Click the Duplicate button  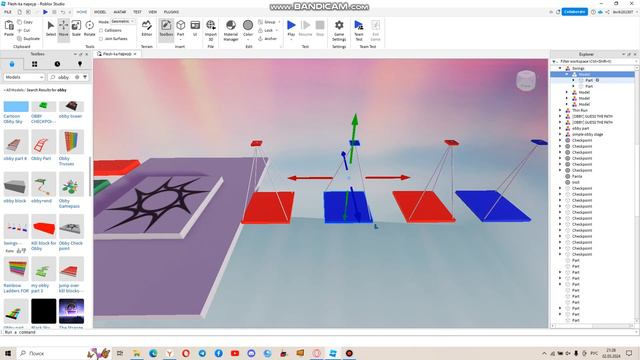point(29,39)
